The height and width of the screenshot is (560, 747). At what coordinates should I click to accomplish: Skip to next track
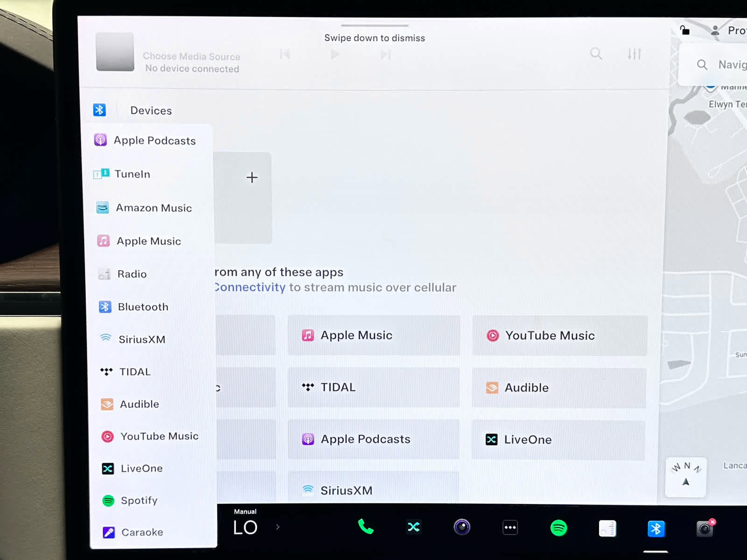tap(385, 55)
